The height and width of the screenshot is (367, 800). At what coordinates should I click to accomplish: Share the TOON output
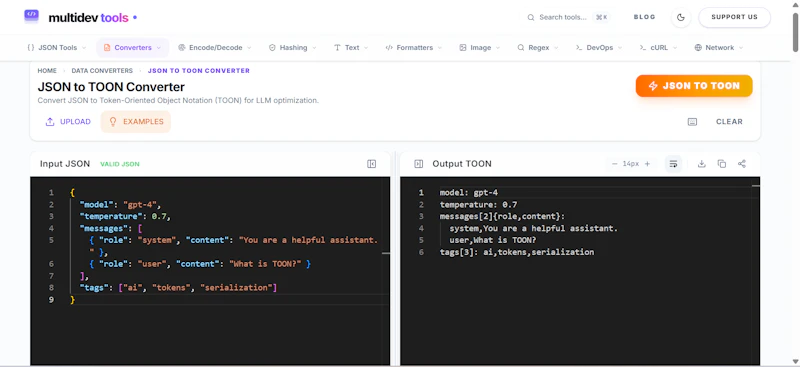coord(742,164)
